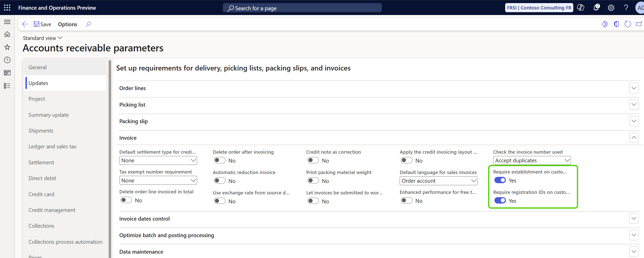
Task: Open the Help question mark icon
Action: point(626,8)
